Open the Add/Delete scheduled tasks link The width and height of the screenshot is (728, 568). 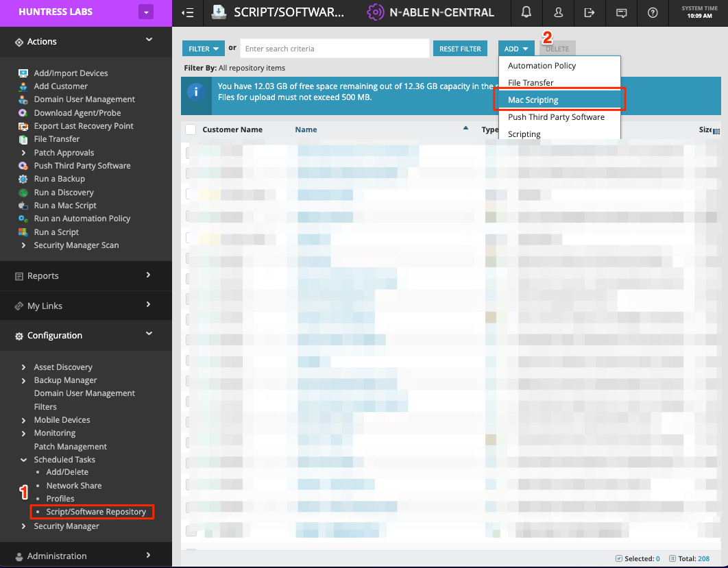[x=67, y=472]
